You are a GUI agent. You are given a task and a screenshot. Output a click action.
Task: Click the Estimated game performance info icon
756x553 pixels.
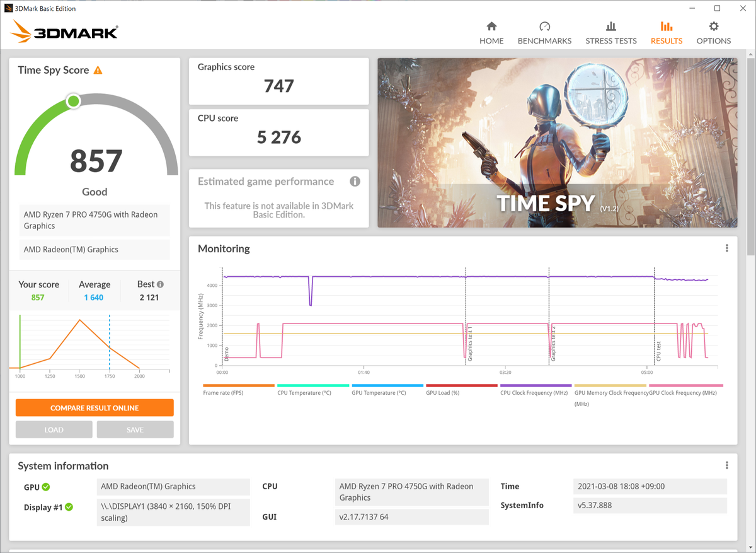pos(355,182)
